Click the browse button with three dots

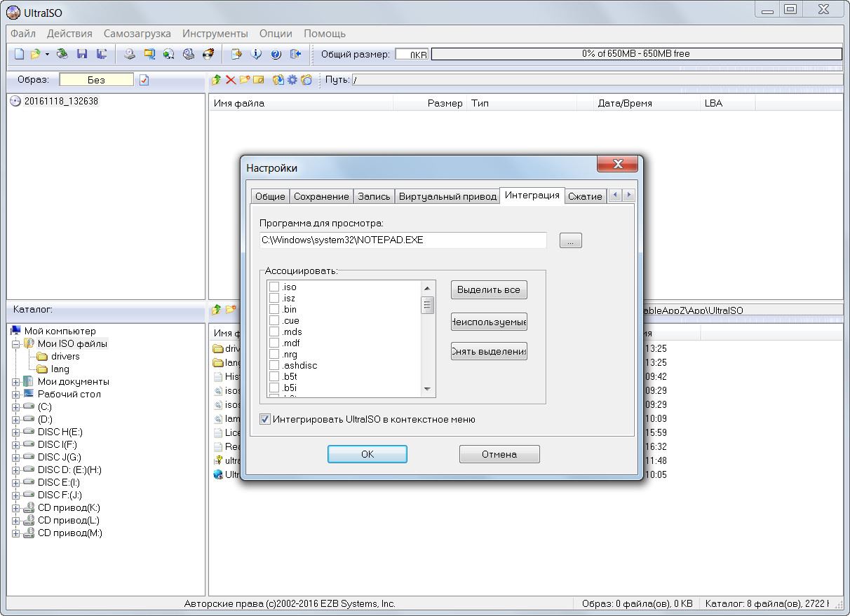point(571,240)
